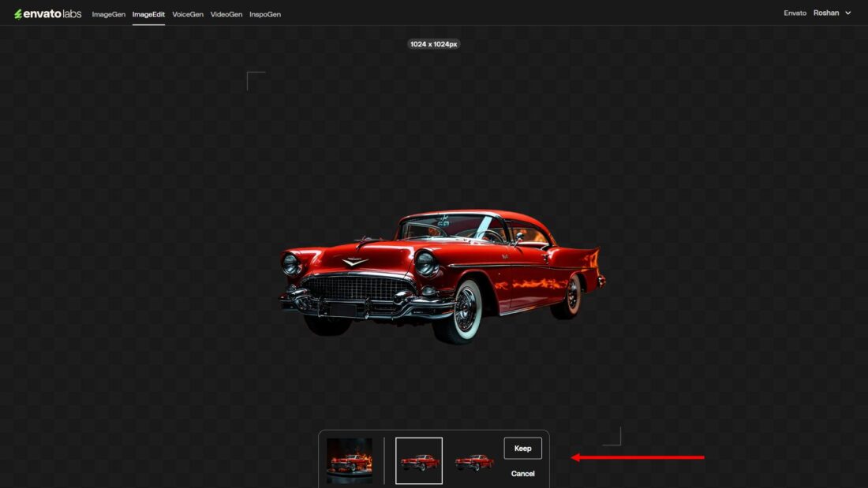Click the chevron beside the Roshan username

[x=848, y=13]
